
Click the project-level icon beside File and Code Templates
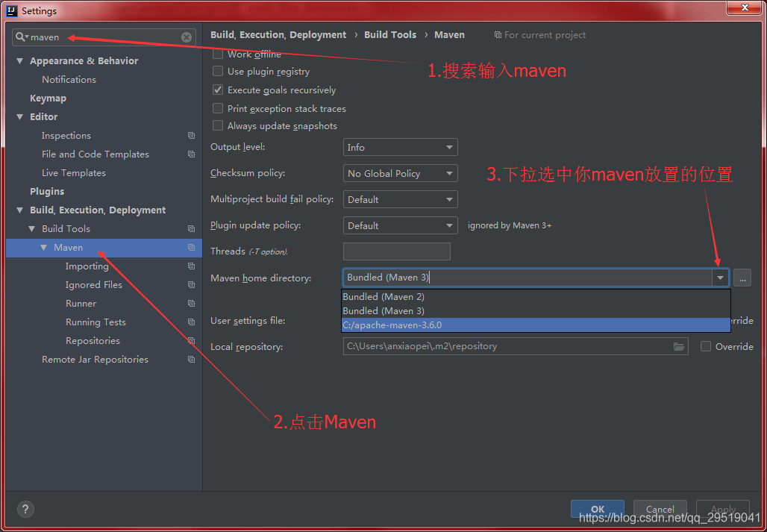(x=191, y=154)
